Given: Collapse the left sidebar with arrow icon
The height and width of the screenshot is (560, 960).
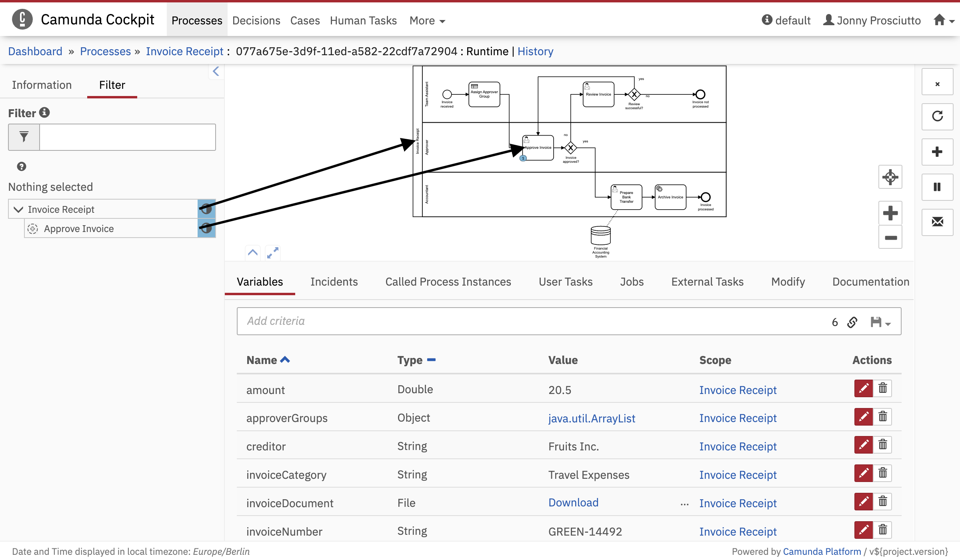Looking at the screenshot, I should [x=216, y=72].
